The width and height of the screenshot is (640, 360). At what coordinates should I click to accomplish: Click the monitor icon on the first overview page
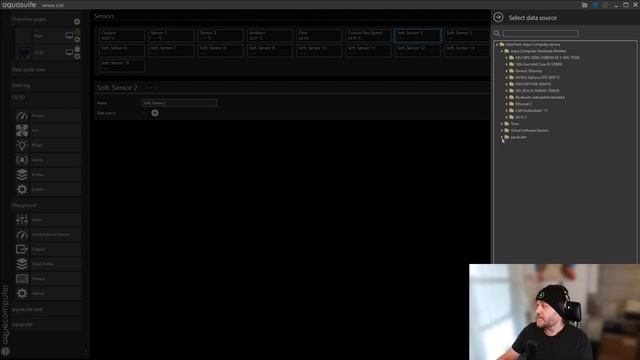[x=69, y=36]
